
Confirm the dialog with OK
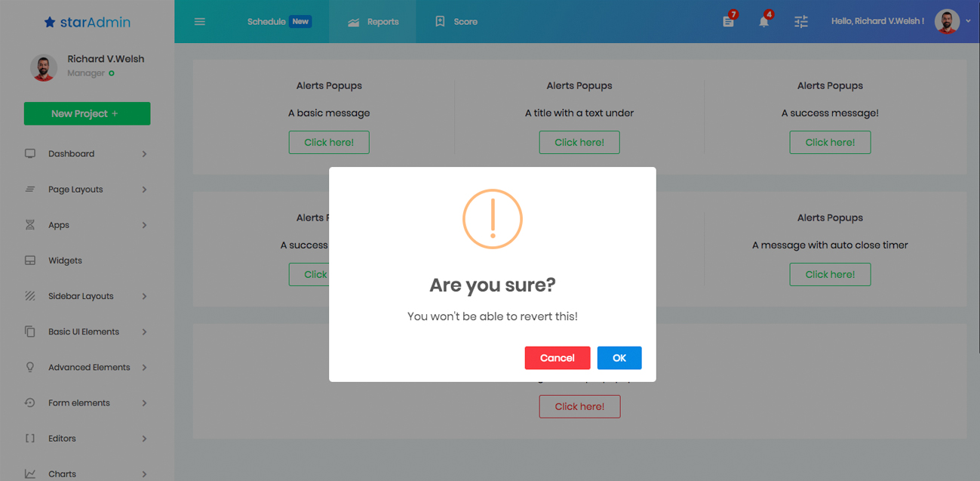coord(619,358)
